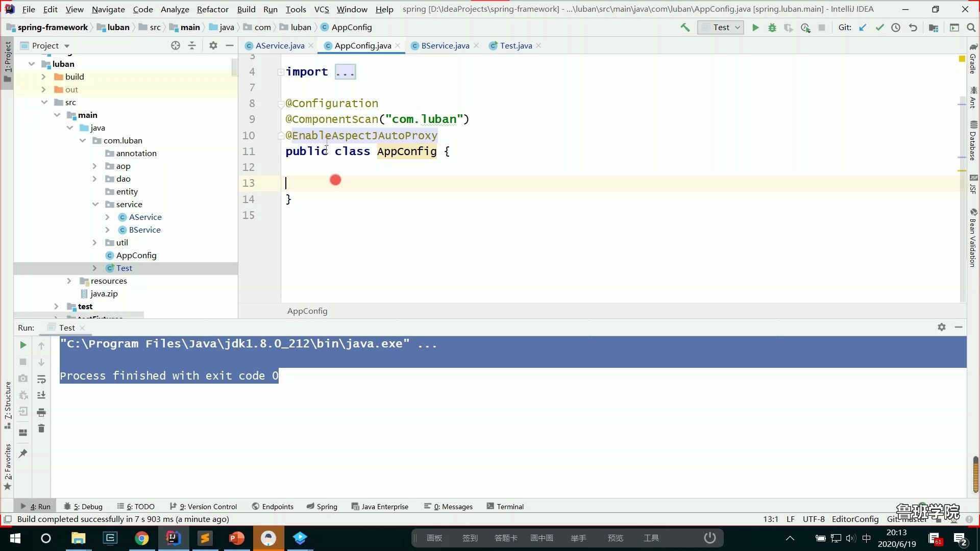The height and width of the screenshot is (551, 980).
Task: Collapse the luban module node
Action: (x=32, y=64)
